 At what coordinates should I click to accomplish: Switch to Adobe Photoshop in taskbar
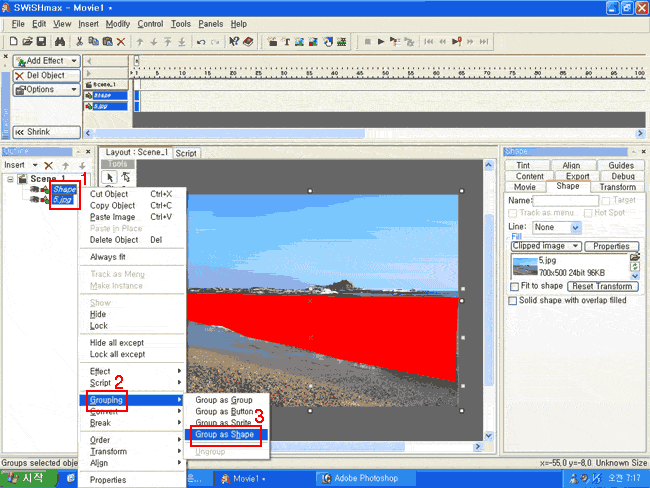click(x=366, y=478)
